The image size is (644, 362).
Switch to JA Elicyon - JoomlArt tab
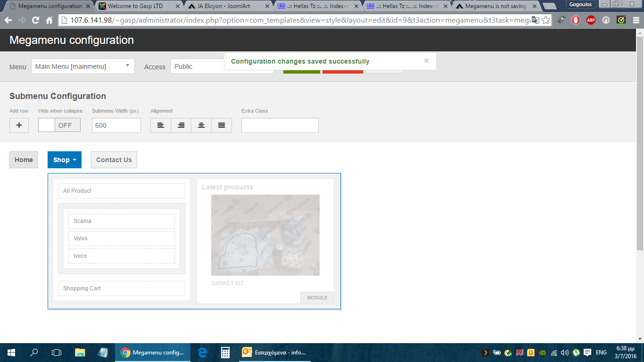pos(228,6)
